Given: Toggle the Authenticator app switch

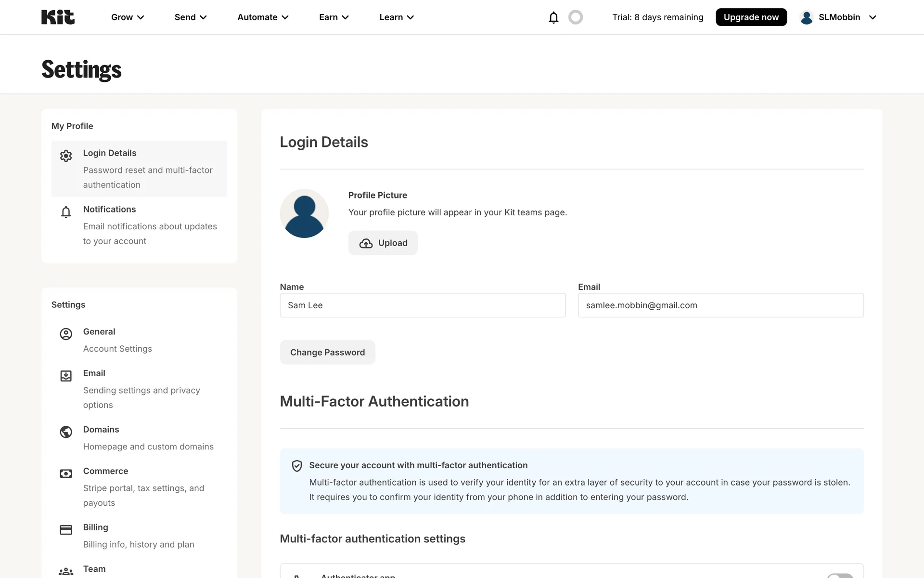Looking at the screenshot, I should tap(840, 575).
